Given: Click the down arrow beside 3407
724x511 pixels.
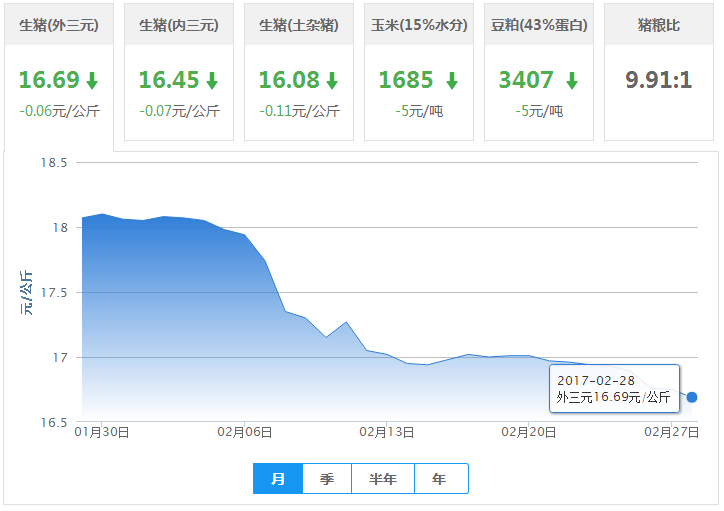Looking at the screenshot, I should coord(572,81).
